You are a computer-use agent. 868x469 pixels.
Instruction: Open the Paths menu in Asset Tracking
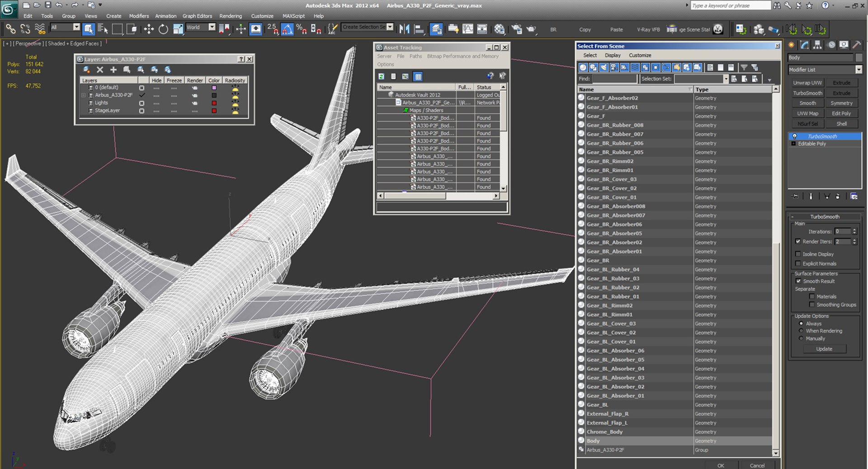(x=415, y=56)
